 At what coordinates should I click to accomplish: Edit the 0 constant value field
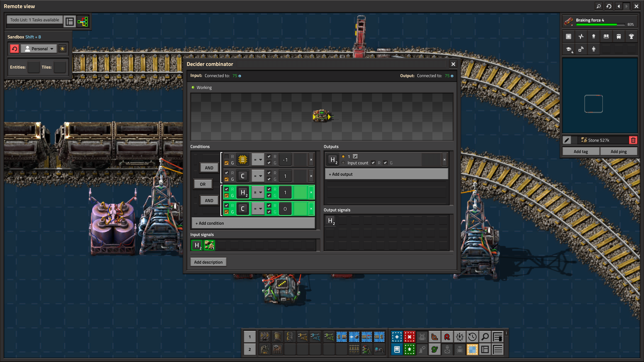[x=285, y=209]
